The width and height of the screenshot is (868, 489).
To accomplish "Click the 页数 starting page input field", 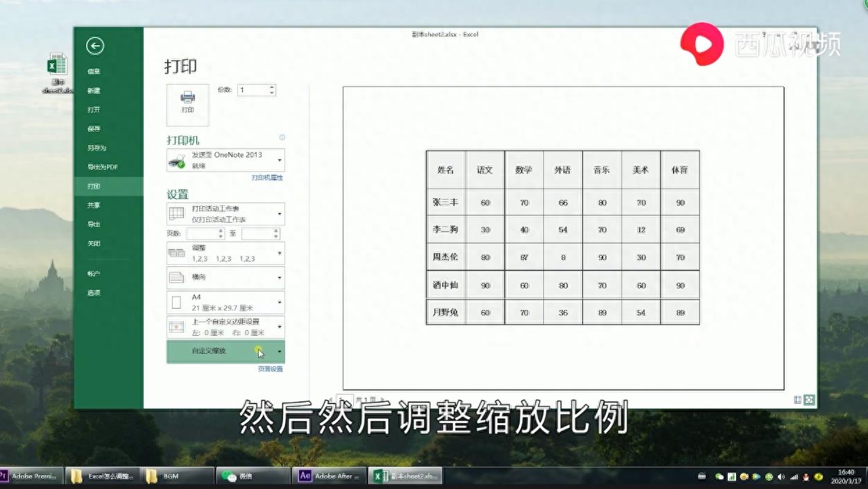I will 203,234.
